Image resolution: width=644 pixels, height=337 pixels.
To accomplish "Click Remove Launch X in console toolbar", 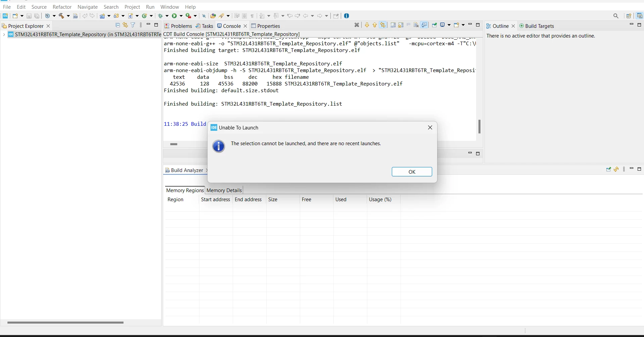I will pos(357,25).
